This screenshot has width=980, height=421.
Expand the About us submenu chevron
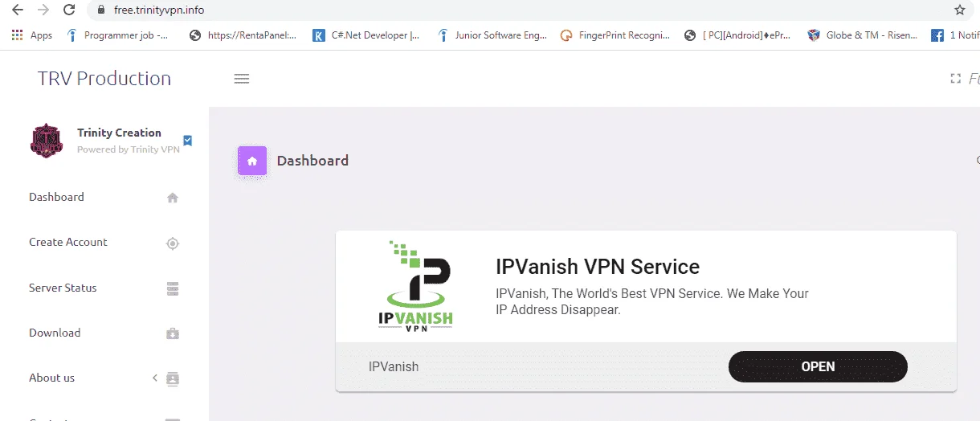(x=155, y=378)
